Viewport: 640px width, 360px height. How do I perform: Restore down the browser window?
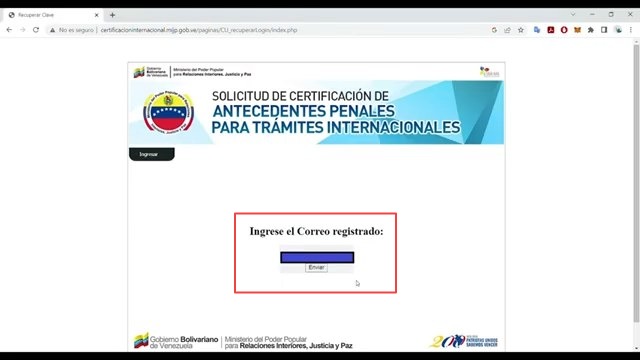(x=611, y=14)
